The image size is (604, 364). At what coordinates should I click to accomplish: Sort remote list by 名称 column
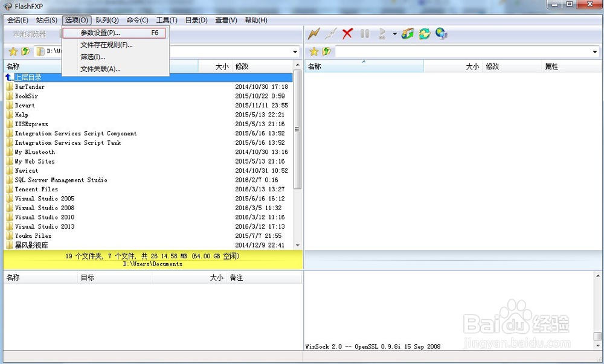(364, 66)
